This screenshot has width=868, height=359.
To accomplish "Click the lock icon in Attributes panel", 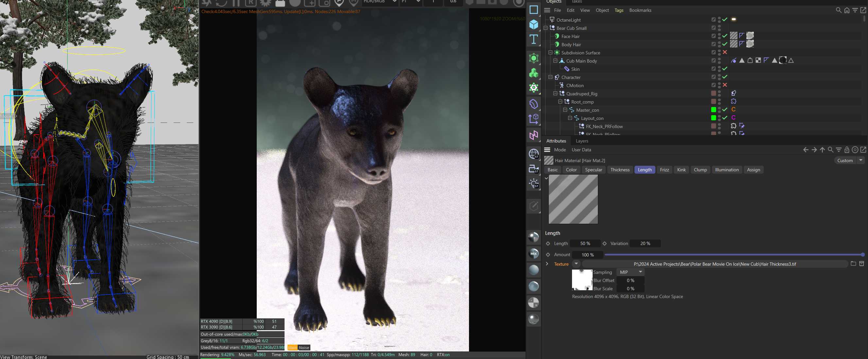I will (847, 150).
